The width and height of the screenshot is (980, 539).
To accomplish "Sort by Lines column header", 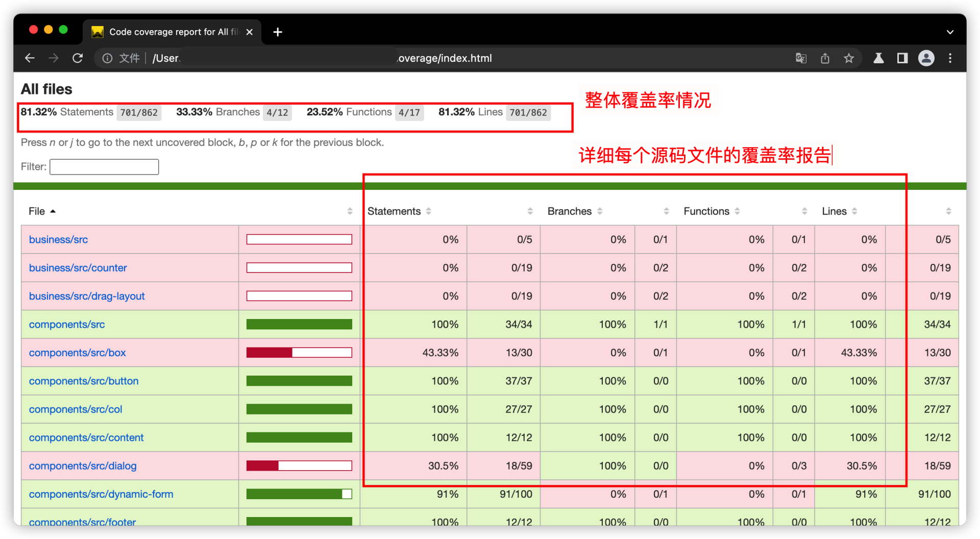I will coord(834,211).
